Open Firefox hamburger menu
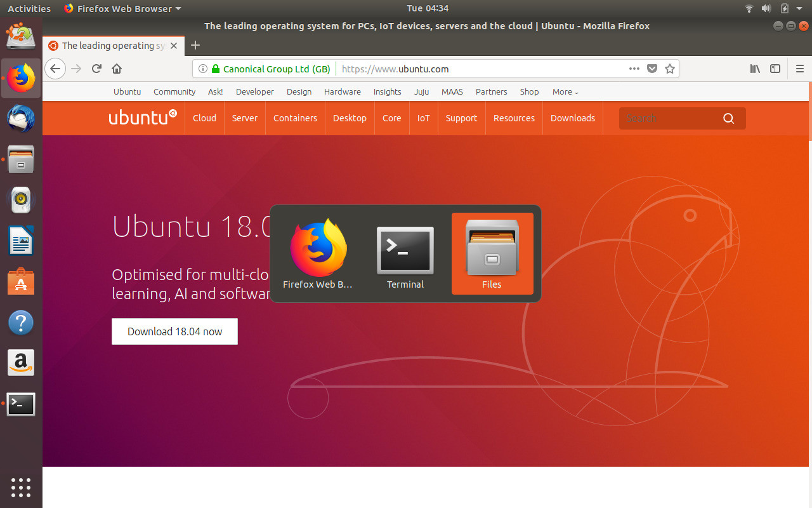812x508 pixels. pyautogui.click(x=800, y=69)
